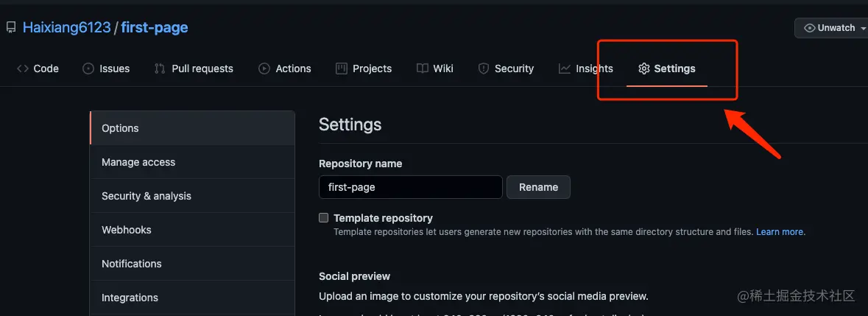This screenshot has width=868, height=316.
Task: Click the Wiki book icon
Action: (x=422, y=69)
